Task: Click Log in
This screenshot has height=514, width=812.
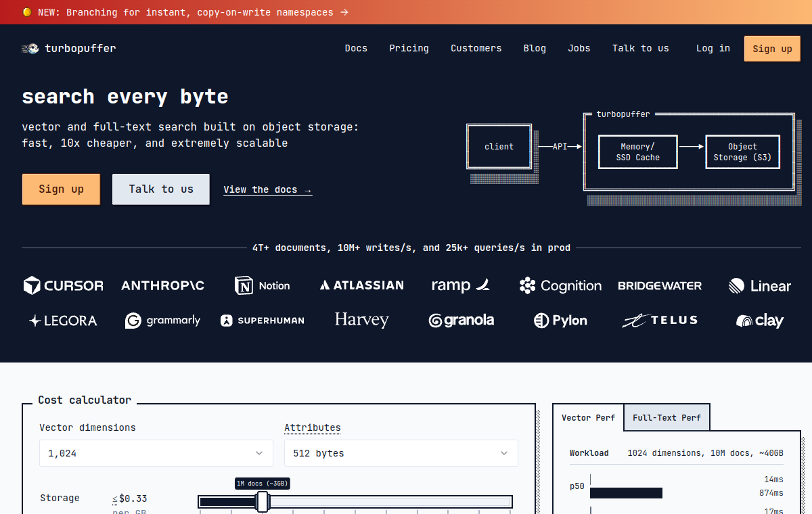Action: [713, 49]
